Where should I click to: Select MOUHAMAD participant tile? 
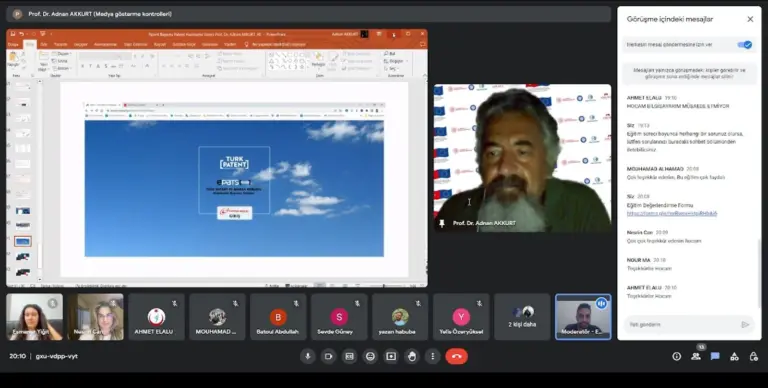point(217,317)
